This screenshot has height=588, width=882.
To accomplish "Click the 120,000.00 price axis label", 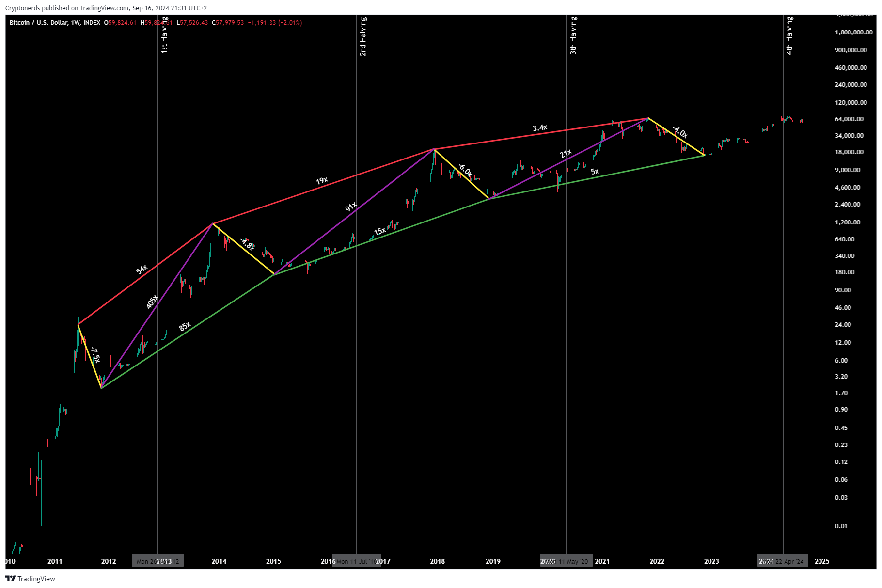I will [850, 103].
